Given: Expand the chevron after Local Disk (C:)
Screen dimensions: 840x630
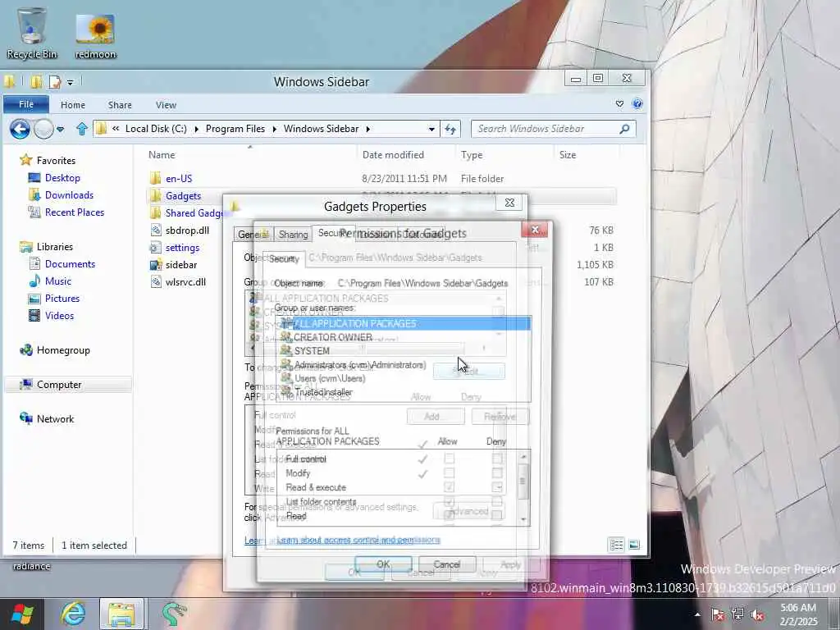Looking at the screenshot, I should point(196,129).
